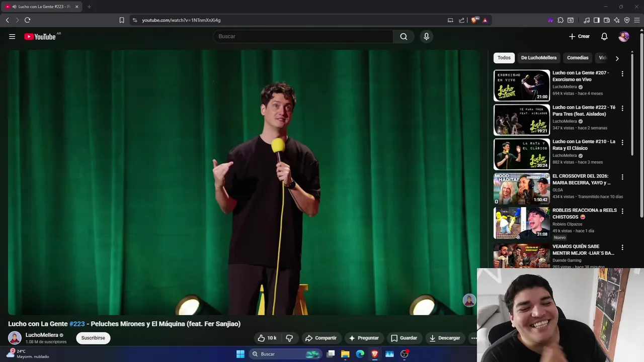644x362 pixels.
Task: Open thumbnail for #222 Té Para Tres
Action: (522, 120)
